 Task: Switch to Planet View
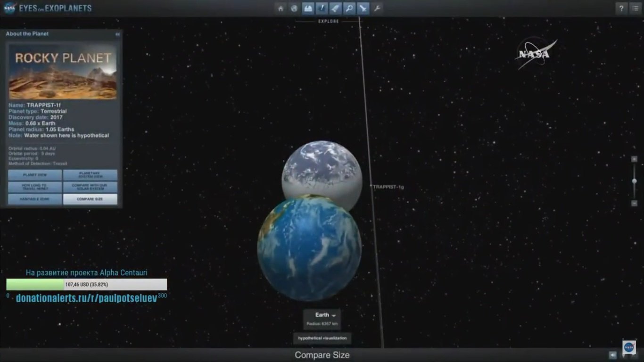point(35,175)
